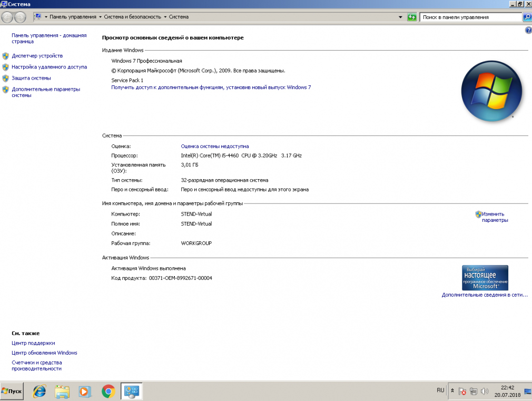Click product code 00371-OEM-8992671-00004

point(181,278)
